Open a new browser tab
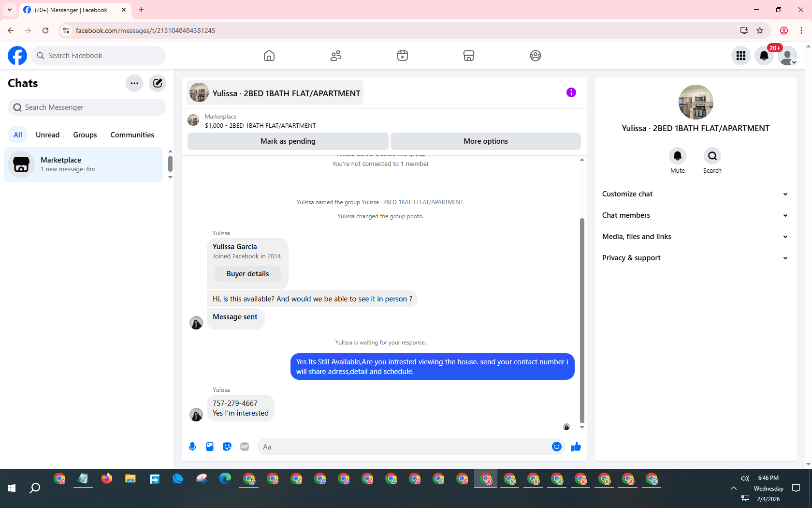812x508 pixels. pyautogui.click(x=141, y=10)
